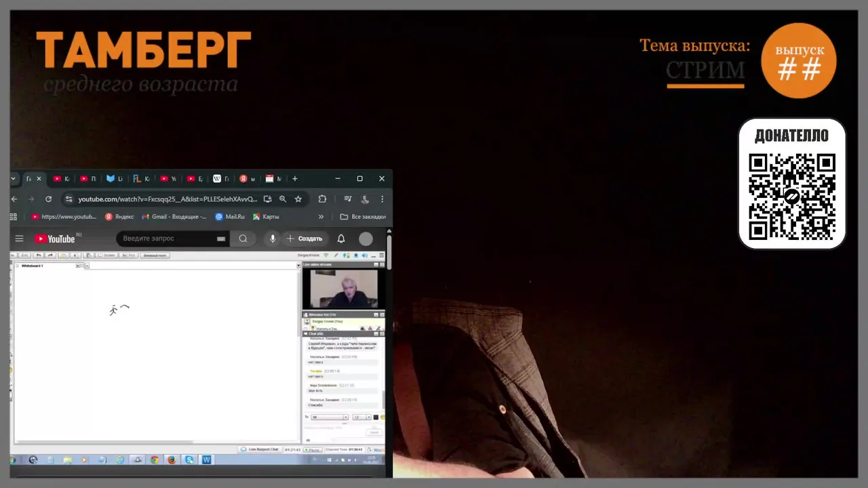Screen dimensions: 868x488
Task: Click Firefox icon in recorded taskbar
Action: (172, 460)
